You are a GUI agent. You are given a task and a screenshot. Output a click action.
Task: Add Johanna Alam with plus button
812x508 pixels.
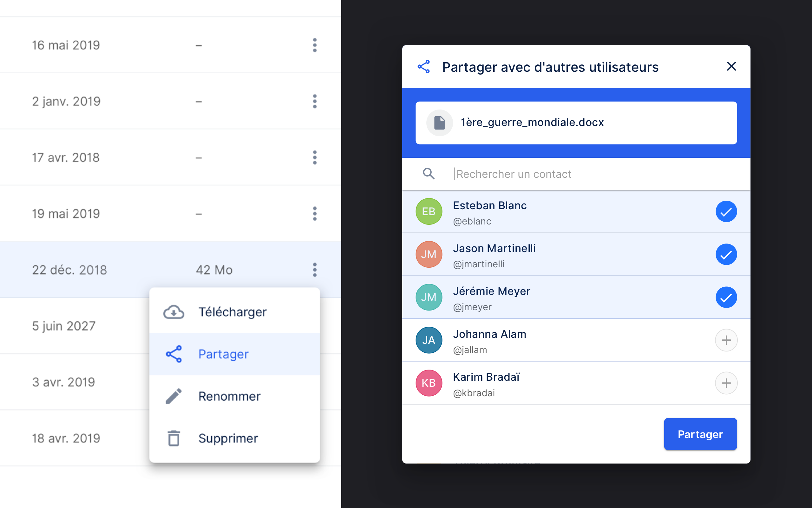[x=726, y=340]
